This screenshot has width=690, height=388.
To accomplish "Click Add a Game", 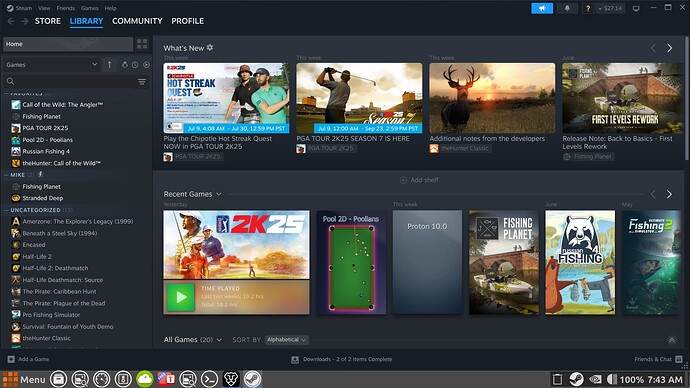I will (x=28, y=359).
